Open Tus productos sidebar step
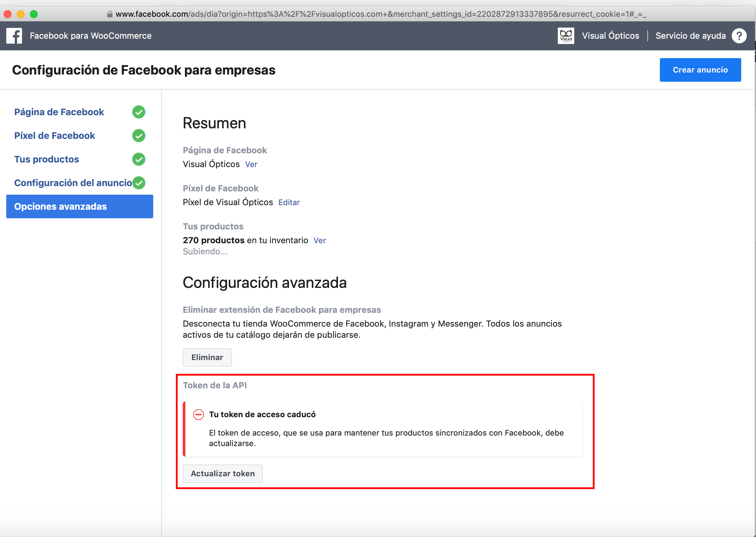 point(47,160)
